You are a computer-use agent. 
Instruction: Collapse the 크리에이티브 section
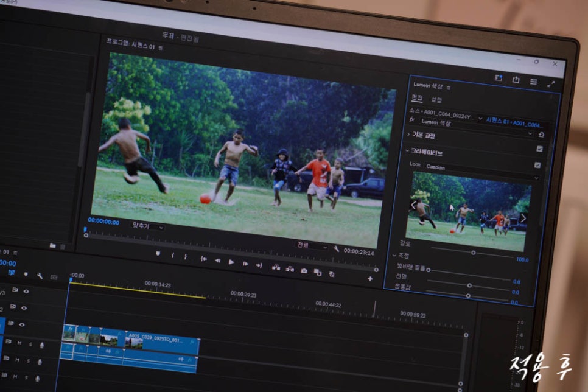coord(407,151)
